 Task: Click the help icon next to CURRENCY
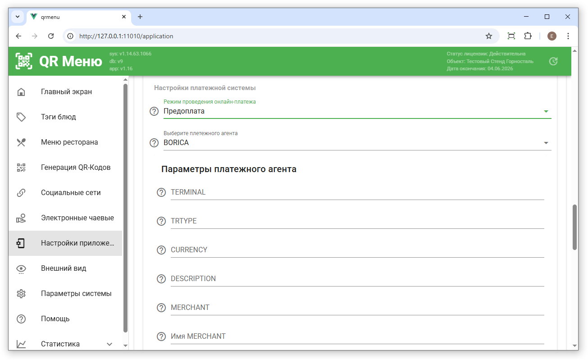(161, 250)
